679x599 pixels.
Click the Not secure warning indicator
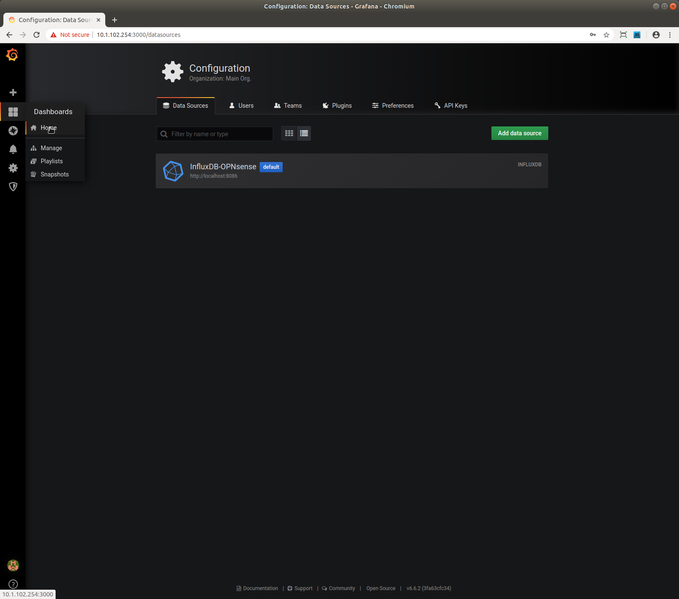70,35
